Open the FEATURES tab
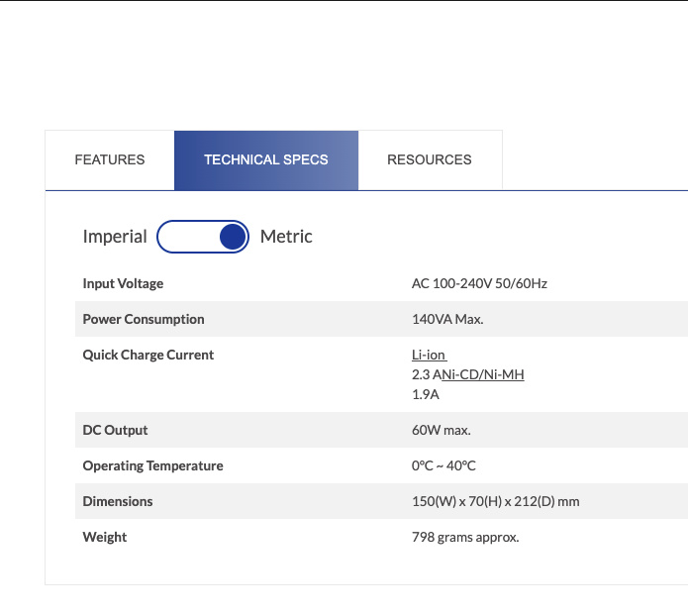 tap(110, 160)
